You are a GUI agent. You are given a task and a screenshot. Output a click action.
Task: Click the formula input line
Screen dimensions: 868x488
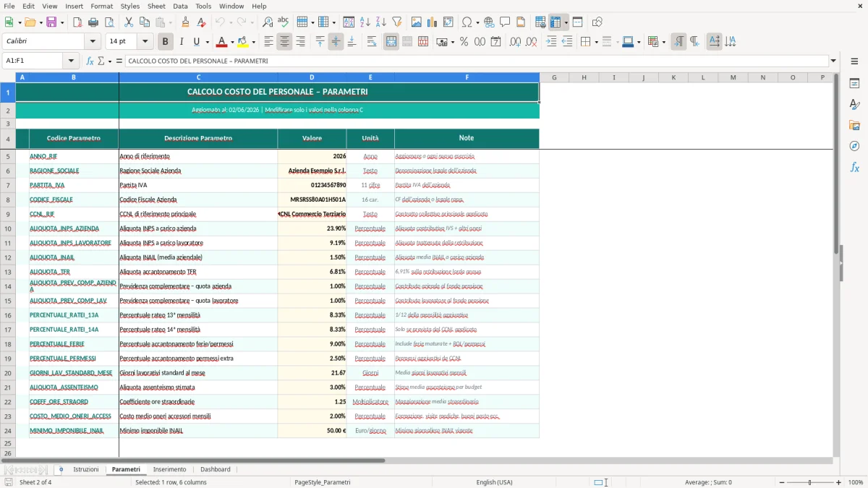477,61
